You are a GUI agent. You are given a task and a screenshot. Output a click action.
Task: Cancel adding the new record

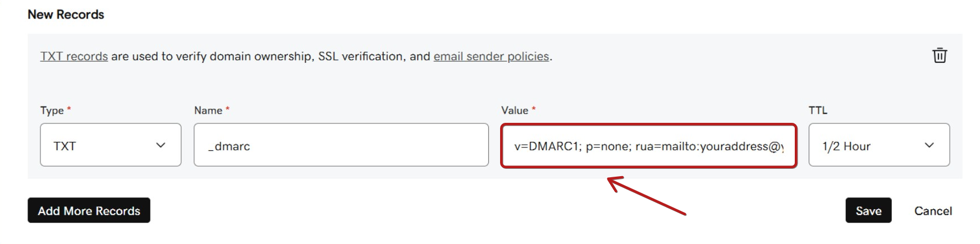[x=932, y=211]
